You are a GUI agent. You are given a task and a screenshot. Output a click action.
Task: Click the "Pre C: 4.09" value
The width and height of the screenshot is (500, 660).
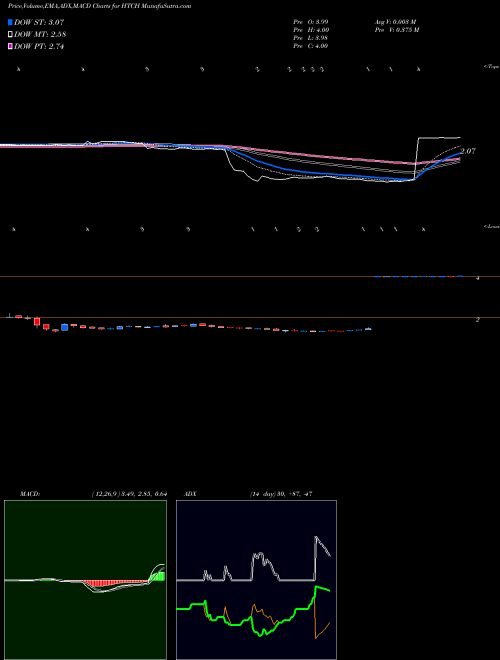pyautogui.click(x=311, y=46)
